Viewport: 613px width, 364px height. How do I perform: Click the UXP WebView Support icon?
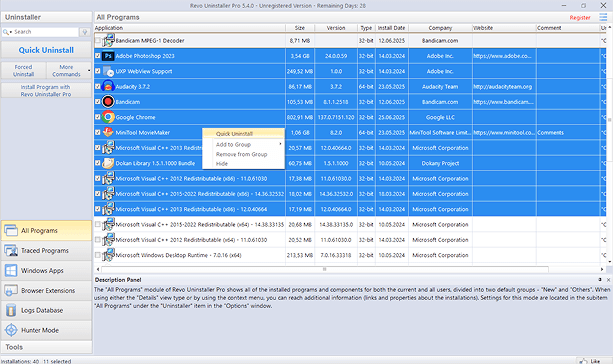[108, 71]
